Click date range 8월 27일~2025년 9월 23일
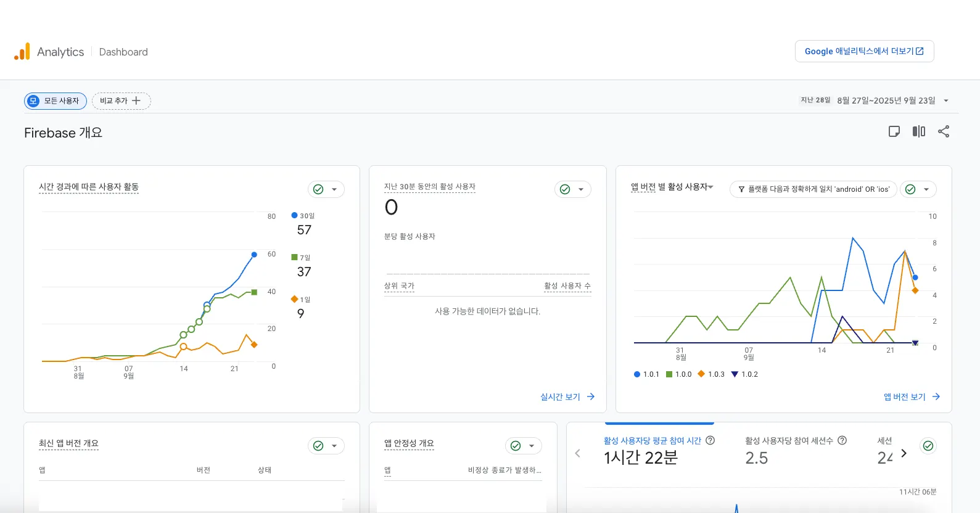Viewport: 980px width, 513px height. [x=886, y=101]
